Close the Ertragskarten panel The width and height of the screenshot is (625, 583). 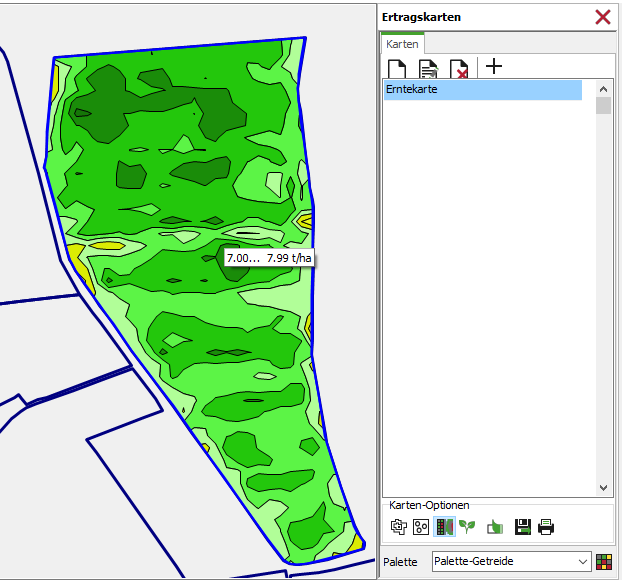603,17
